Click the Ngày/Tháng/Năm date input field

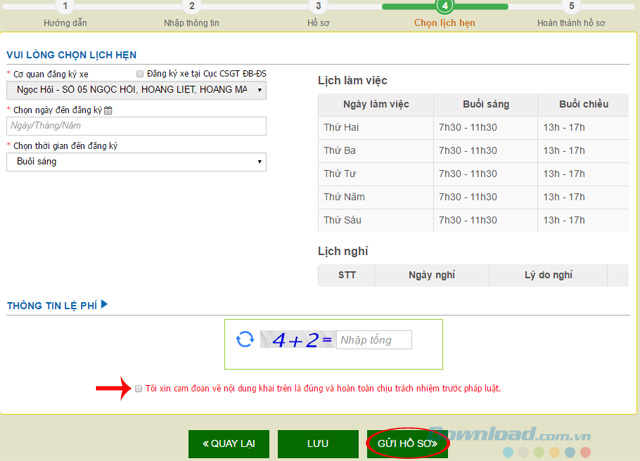click(x=136, y=126)
